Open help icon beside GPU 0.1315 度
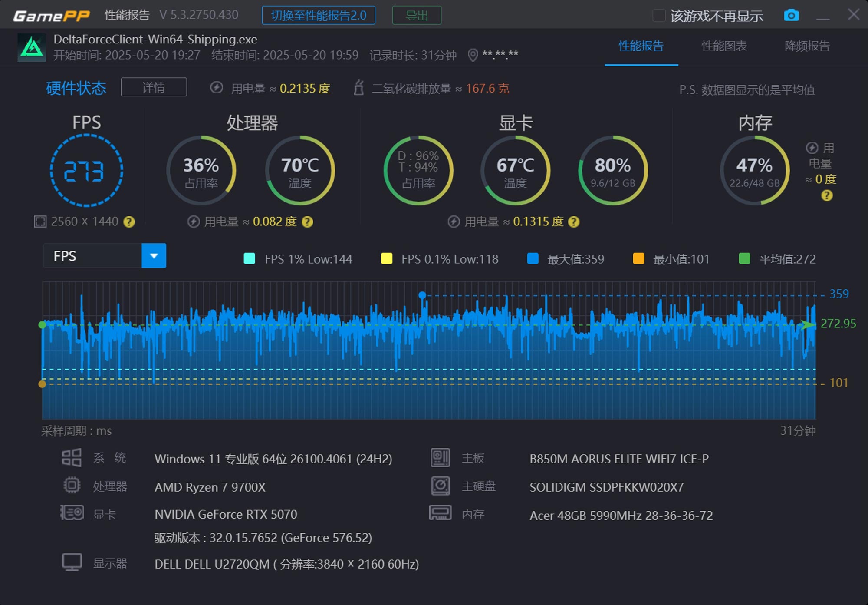This screenshot has width=868, height=605. coord(574,222)
